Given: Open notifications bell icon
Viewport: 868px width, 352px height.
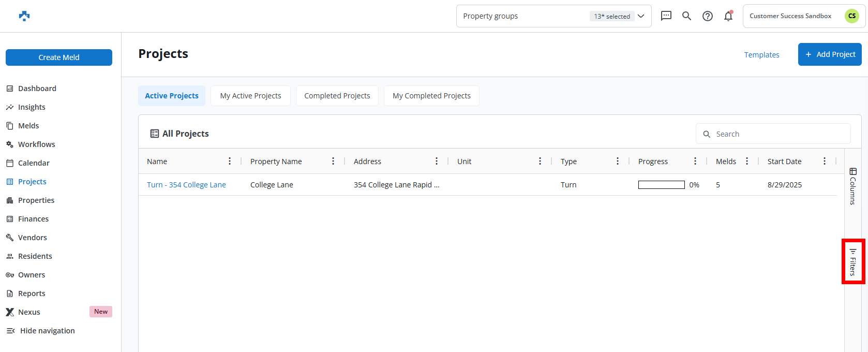Looking at the screenshot, I should pos(728,16).
